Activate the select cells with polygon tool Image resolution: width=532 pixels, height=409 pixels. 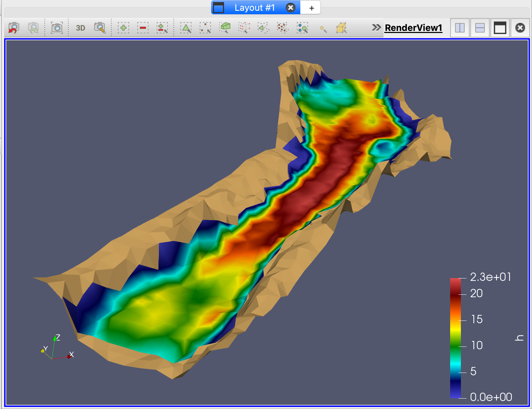263,28
